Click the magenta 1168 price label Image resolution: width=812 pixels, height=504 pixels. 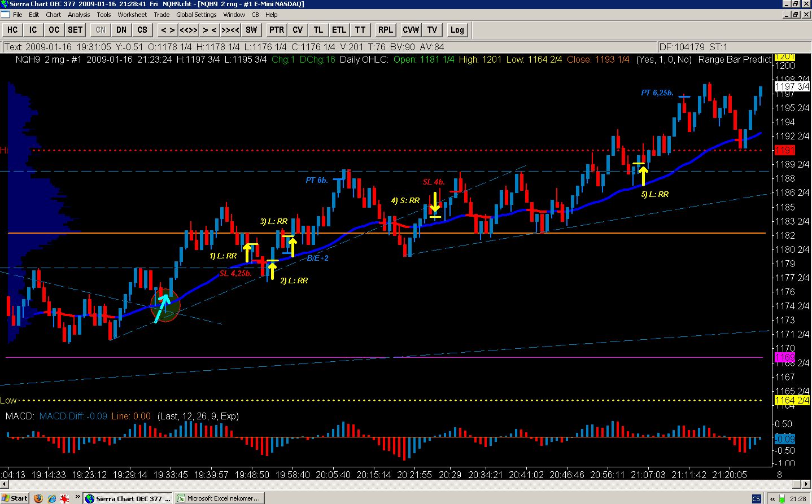pos(785,357)
